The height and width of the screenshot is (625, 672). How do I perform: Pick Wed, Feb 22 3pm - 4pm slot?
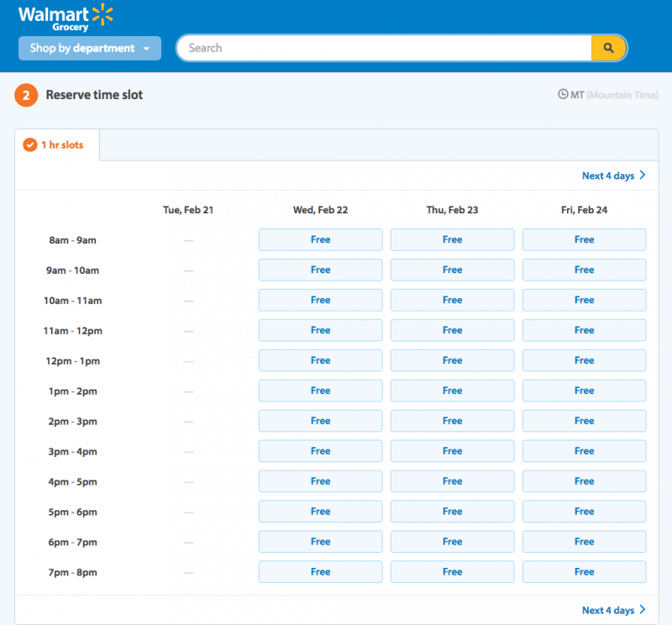(321, 451)
